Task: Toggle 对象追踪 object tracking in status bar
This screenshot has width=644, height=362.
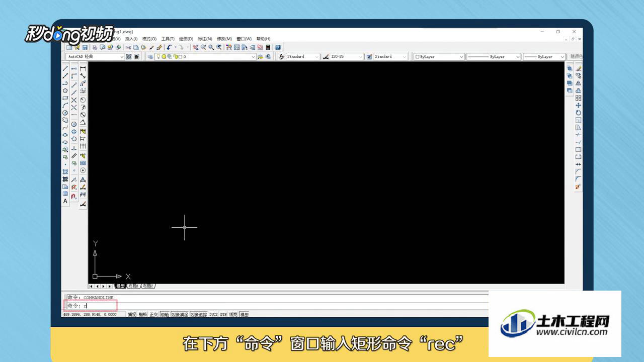Action: coord(199,315)
